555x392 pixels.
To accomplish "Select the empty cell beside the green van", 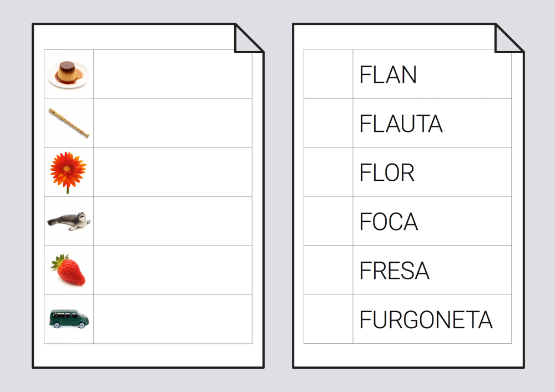I will tap(173, 319).
